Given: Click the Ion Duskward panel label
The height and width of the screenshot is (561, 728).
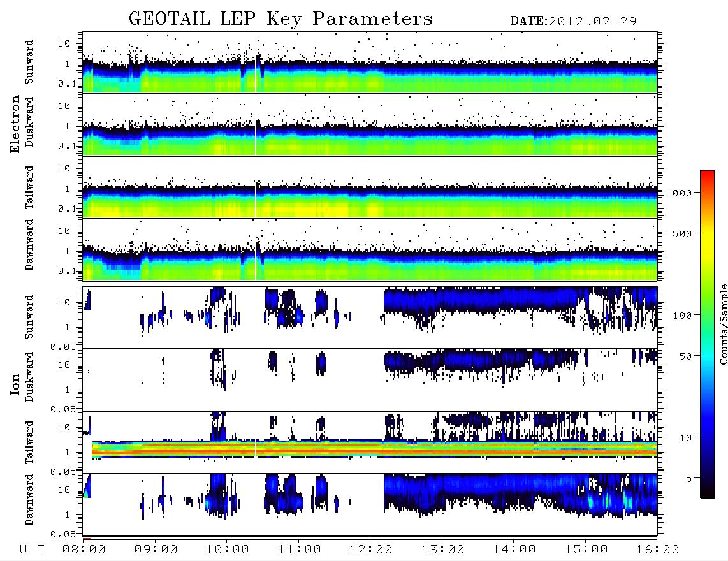Looking at the screenshot, I should [x=29, y=377].
